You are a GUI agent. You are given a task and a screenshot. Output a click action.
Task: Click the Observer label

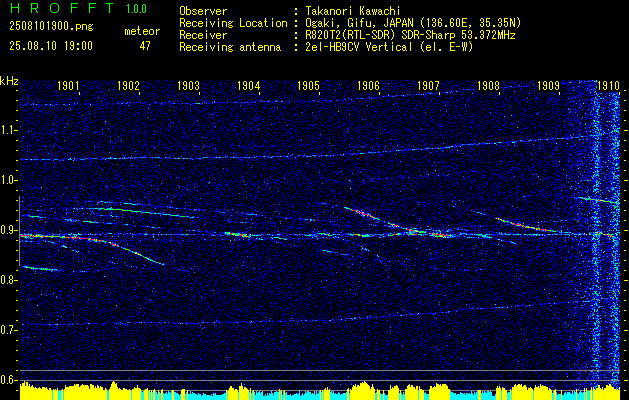click(x=203, y=11)
